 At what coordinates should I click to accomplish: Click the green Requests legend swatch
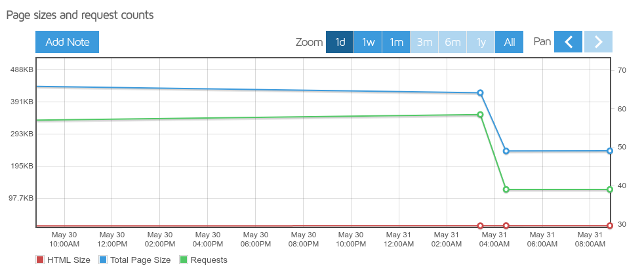184,260
